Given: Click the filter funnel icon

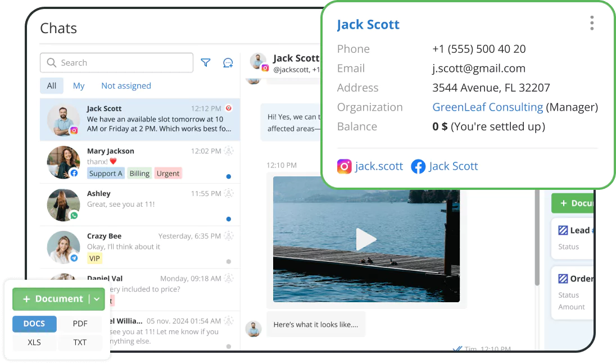Looking at the screenshot, I should [x=206, y=63].
